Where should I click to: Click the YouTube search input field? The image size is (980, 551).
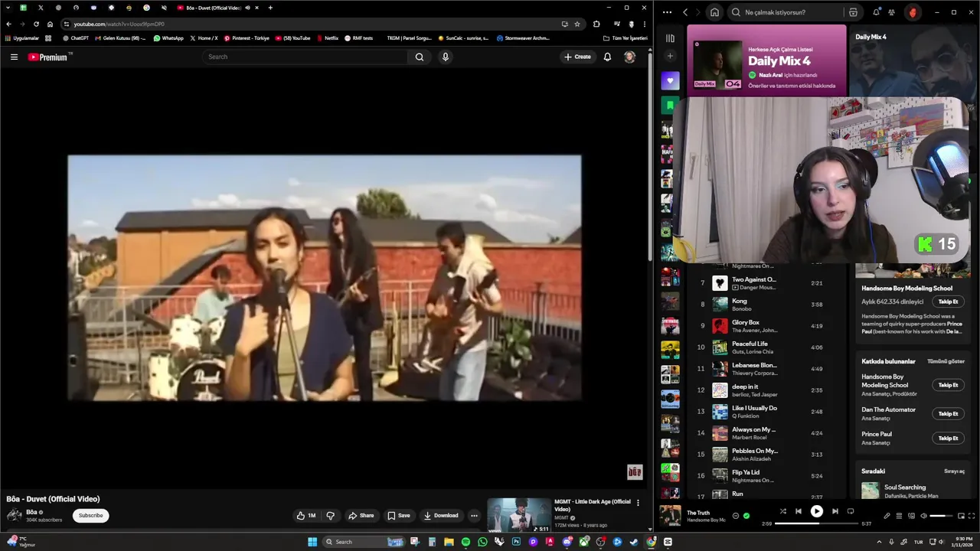click(305, 57)
